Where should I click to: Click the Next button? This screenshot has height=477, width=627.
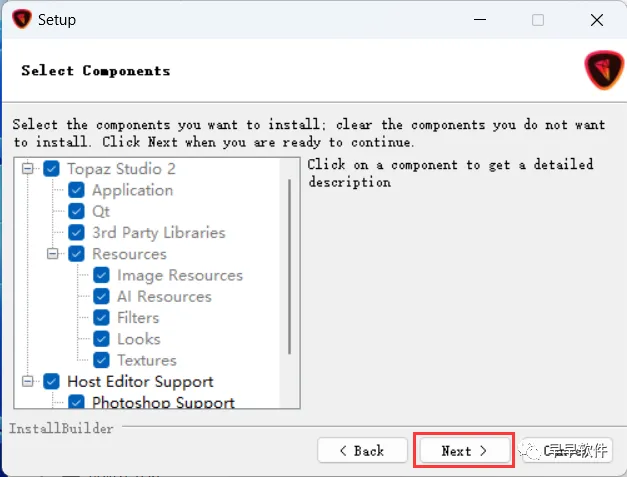click(x=464, y=451)
